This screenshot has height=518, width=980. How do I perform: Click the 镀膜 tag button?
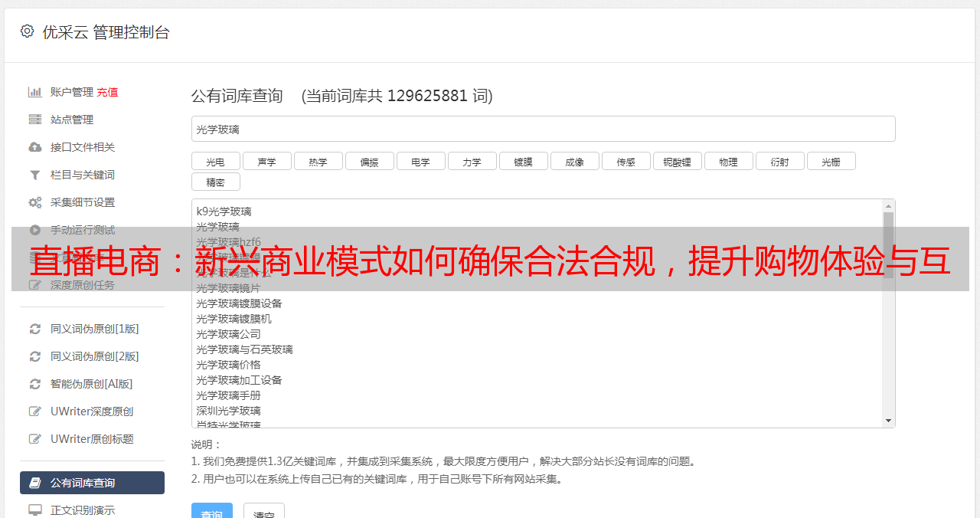pyautogui.click(x=524, y=161)
